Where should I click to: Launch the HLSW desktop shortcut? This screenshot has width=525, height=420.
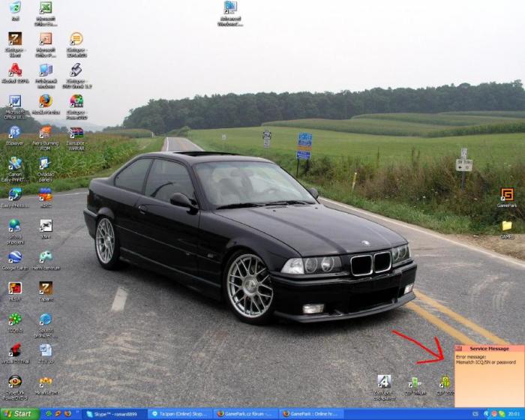15,288
